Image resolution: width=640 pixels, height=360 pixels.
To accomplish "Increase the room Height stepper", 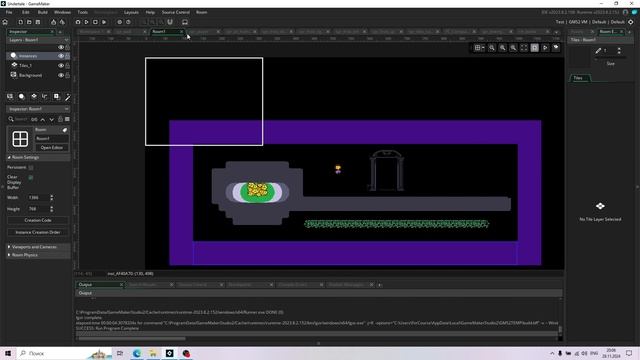I will 51,207.
